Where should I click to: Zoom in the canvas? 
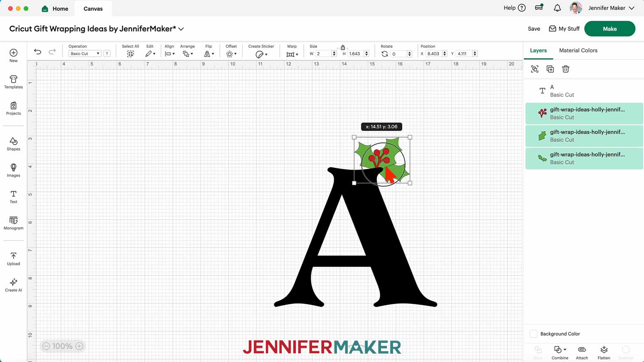point(79,346)
